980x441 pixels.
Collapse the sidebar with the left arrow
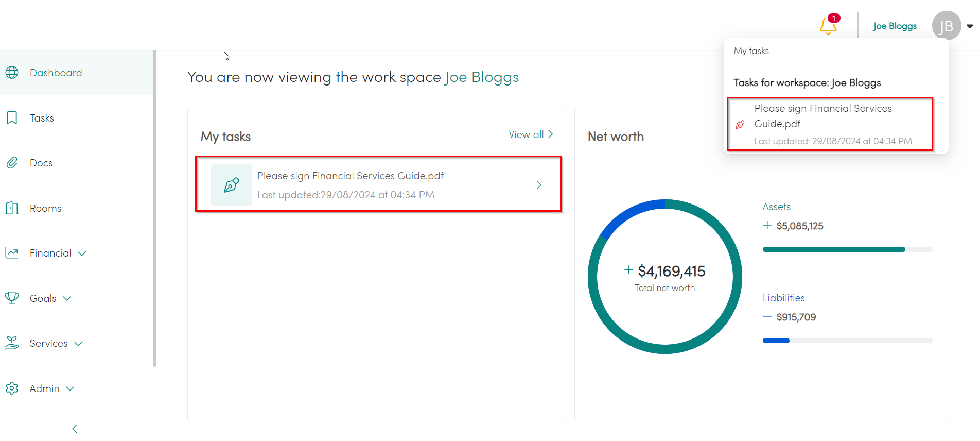(x=75, y=429)
